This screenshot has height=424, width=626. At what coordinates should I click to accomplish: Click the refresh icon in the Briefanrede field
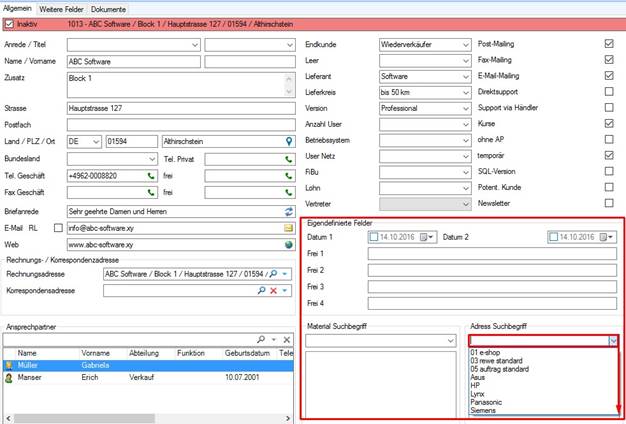[289, 212]
